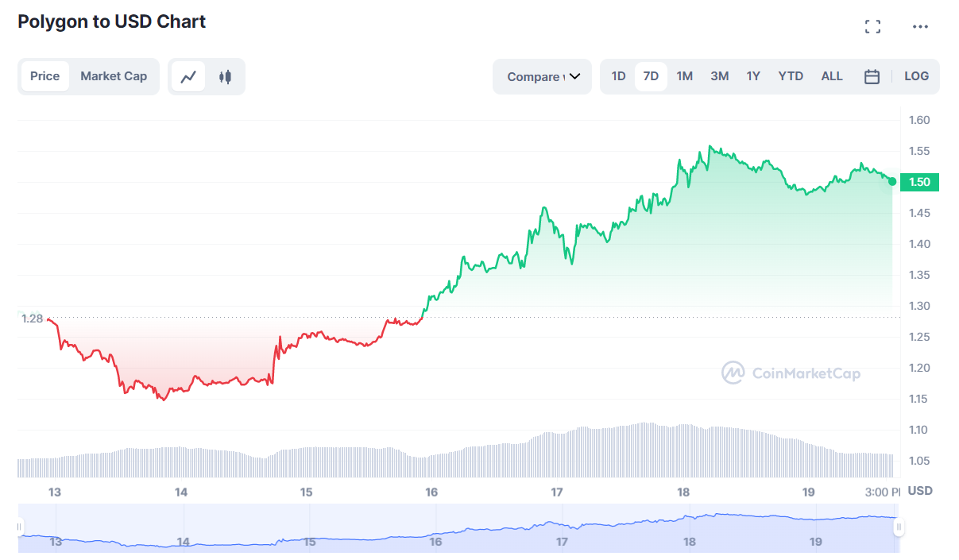Screen dimensions: 959x560
Task: Select the 1D time range
Action: tap(618, 76)
